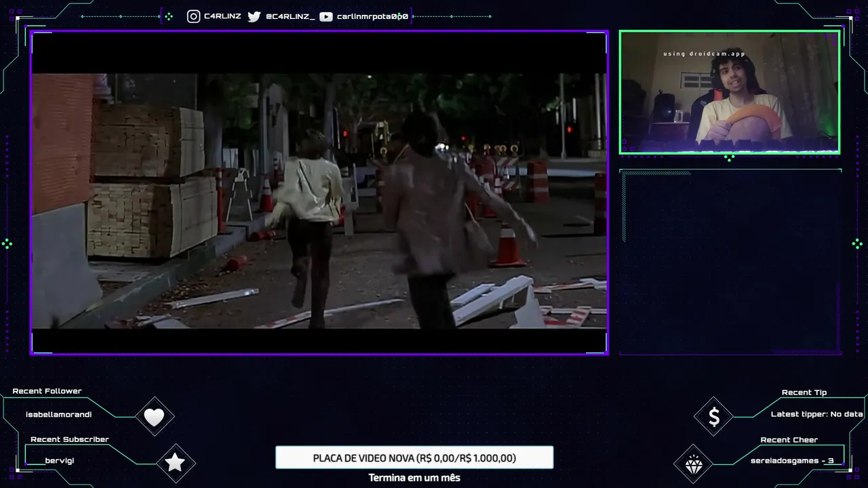Click the webcam feed thumbnail
This screenshot has height=488, width=868.
coord(730,92)
